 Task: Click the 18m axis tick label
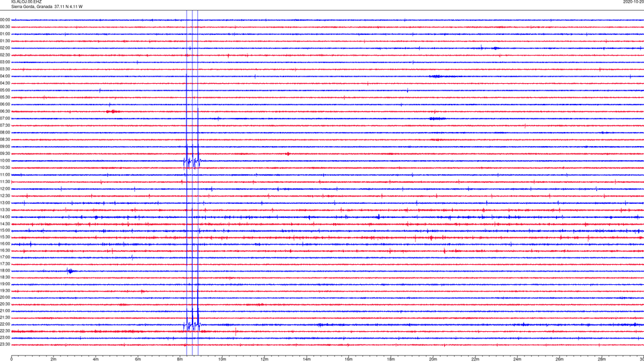tap(391, 359)
